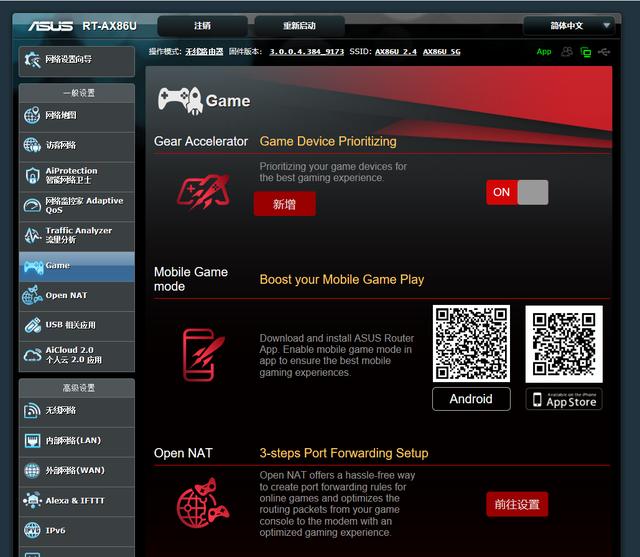Click the network map globe icon
The width and height of the screenshot is (640, 557).
pyautogui.click(x=32, y=115)
